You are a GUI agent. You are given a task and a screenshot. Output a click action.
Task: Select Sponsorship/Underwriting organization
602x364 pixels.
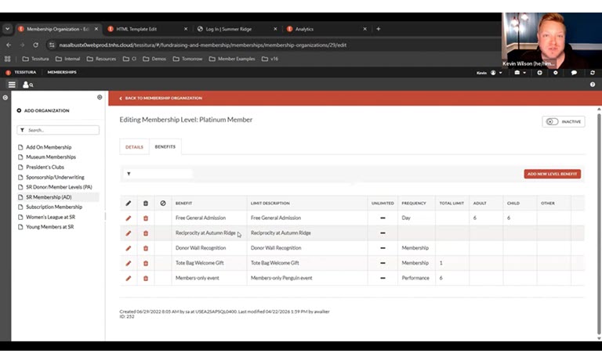[55, 177]
